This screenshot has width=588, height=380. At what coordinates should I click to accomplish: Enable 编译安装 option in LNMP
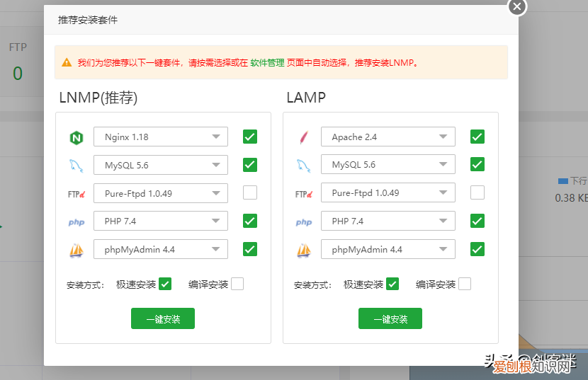[237, 284]
